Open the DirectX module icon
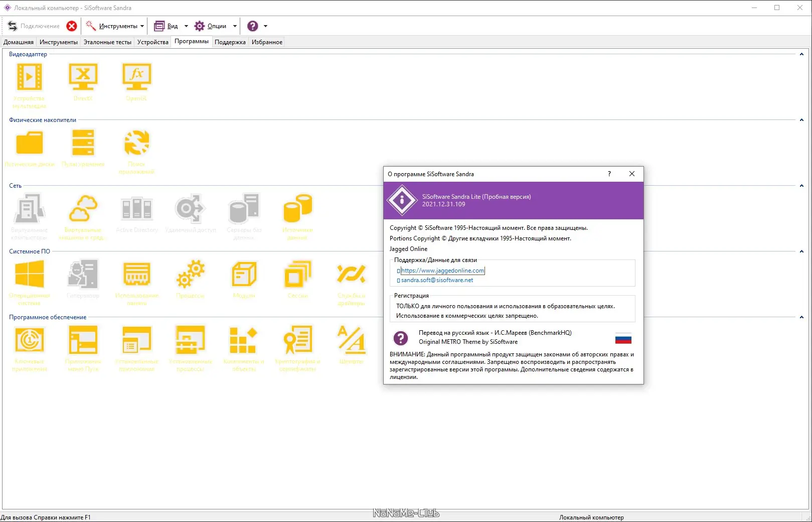Image resolution: width=812 pixels, height=522 pixels. tap(83, 77)
